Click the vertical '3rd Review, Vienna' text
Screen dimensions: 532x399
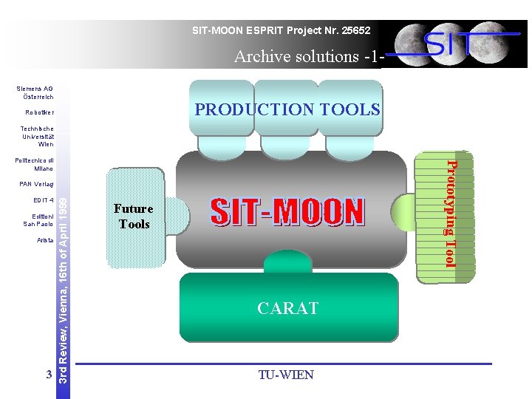pos(63,290)
